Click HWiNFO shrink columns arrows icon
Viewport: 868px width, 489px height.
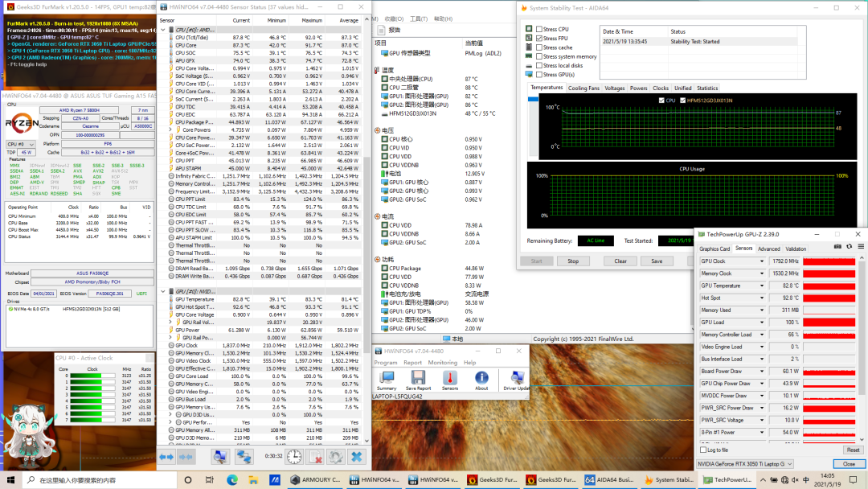[x=186, y=457]
